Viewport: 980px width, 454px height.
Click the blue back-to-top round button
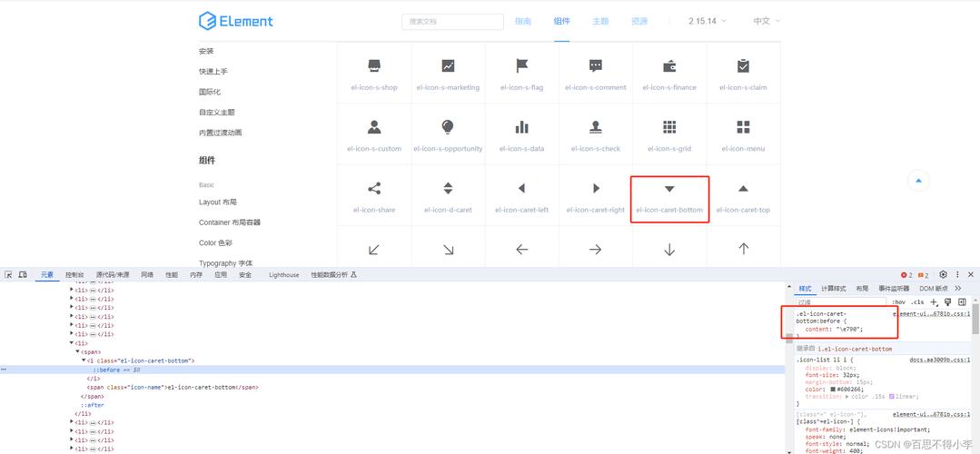tap(918, 181)
